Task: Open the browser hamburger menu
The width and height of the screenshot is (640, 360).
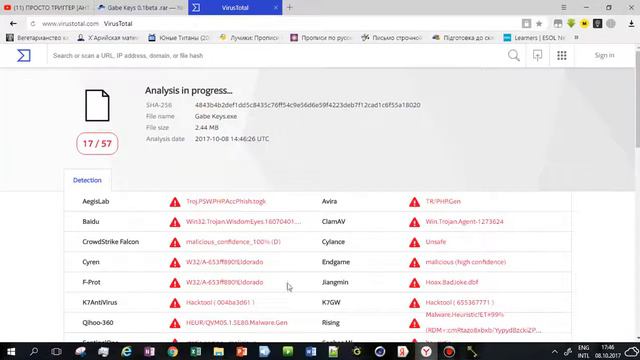Action: pos(564,7)
